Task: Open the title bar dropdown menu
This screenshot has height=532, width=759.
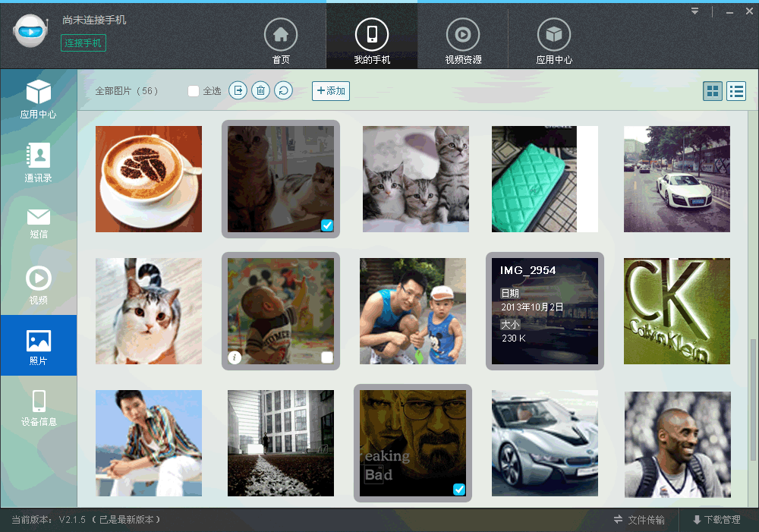Action: click(x=694, y=11)
